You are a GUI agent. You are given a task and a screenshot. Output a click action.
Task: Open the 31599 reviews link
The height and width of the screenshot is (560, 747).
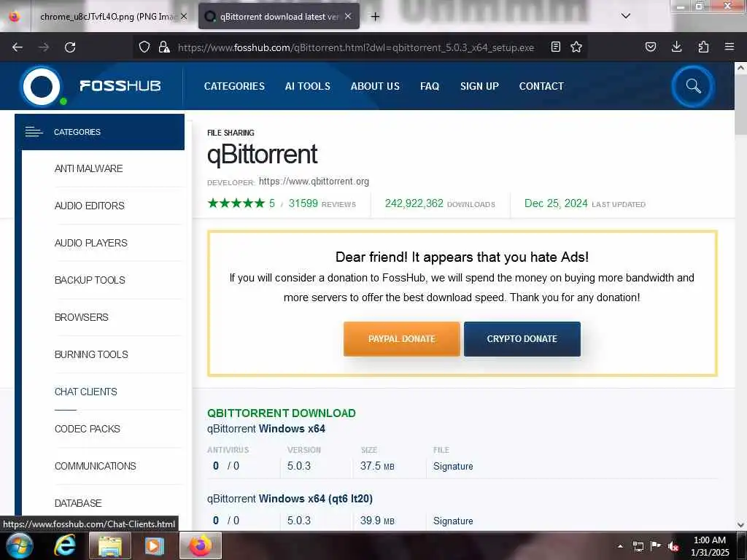tap(322, 204)
